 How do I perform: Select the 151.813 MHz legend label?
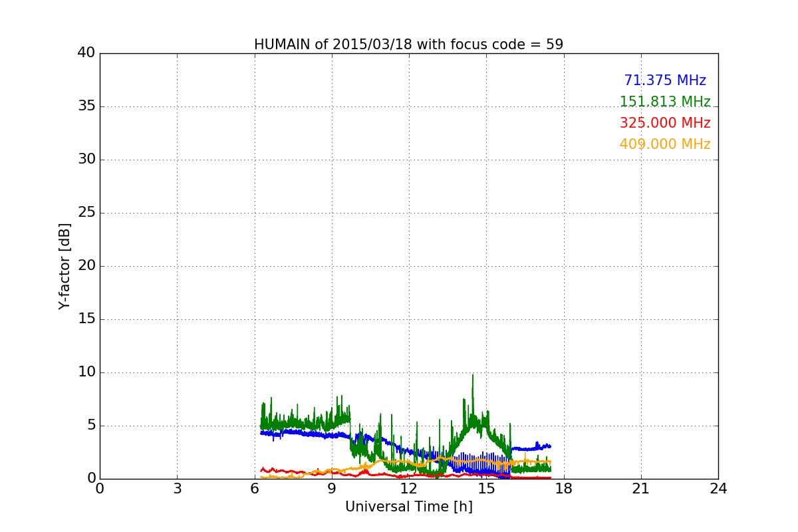click(665, 102)
